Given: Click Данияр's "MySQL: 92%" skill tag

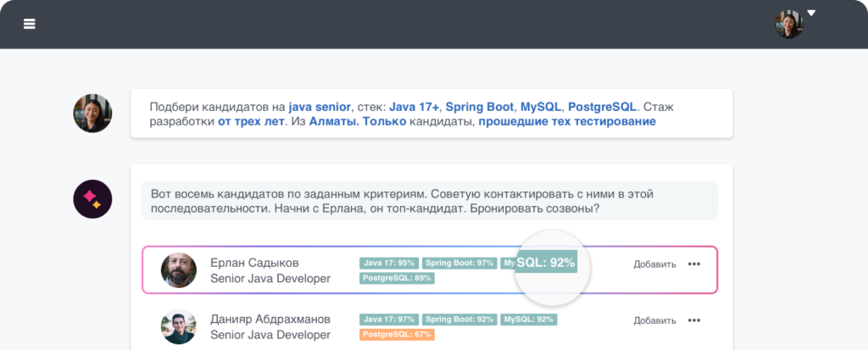Looking at the screenshot, I should tap(528, 319).
